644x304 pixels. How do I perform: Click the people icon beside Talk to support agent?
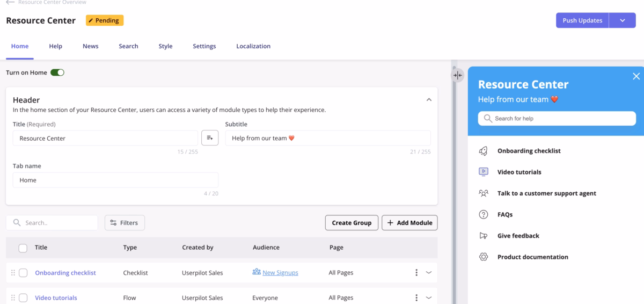(484, 193)
